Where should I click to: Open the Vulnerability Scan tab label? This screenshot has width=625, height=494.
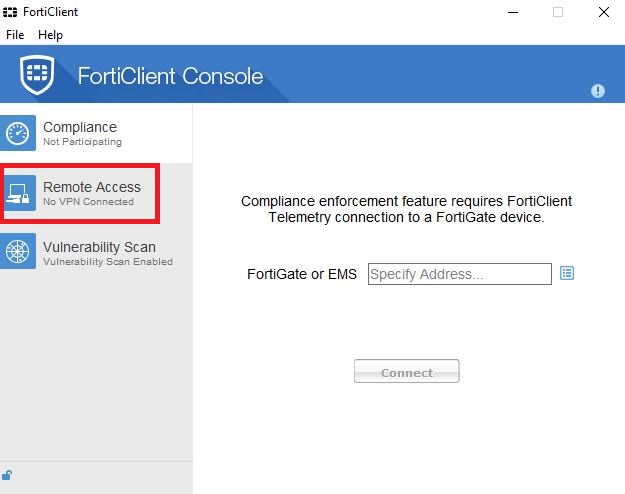(99, 247)
